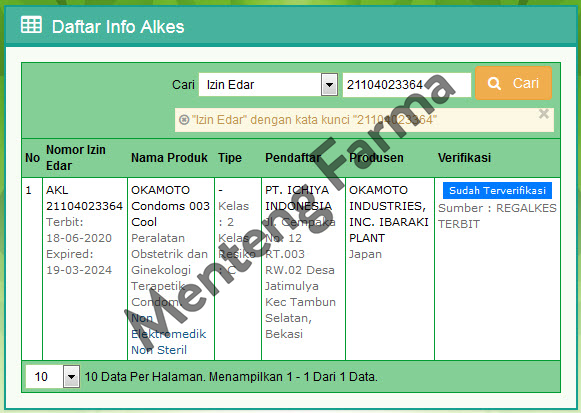Click the Produsen column header
This screenshot has width=581, height=413.
click(376, 158)
